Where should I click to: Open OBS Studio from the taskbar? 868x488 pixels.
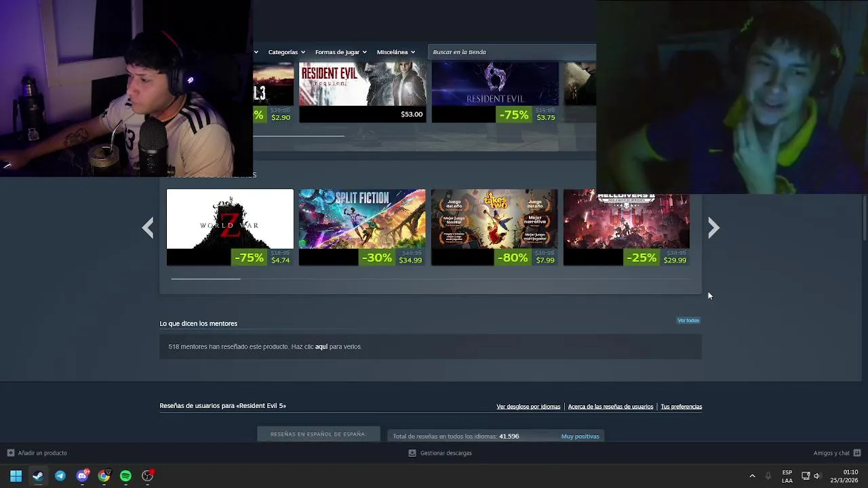click(147, 476)
